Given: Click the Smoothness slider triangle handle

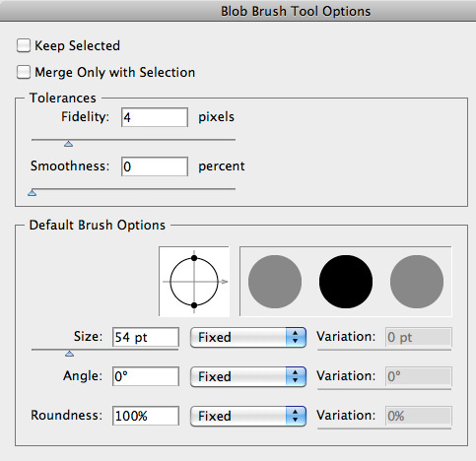Looking at the screenshot, I should click(x=32, y=193).
